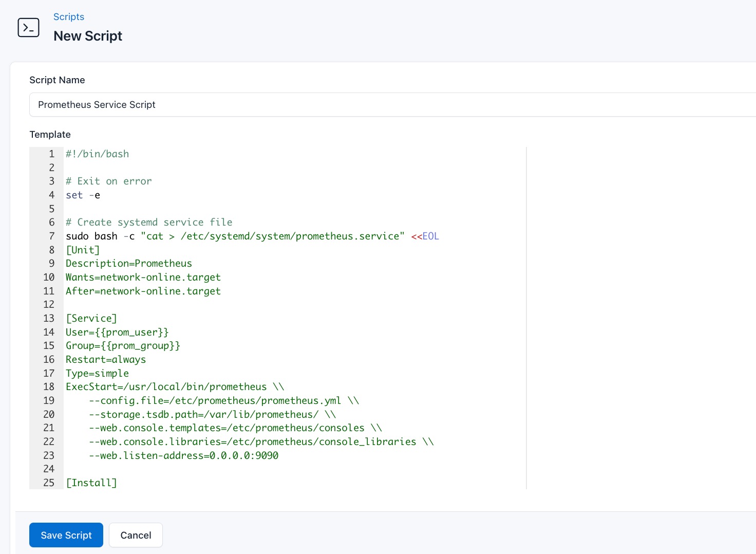Image resolution: width=756 pixels, height=554 pixels.
Task: Open the Scripts breadcrumb link
Action: [68, 16]
